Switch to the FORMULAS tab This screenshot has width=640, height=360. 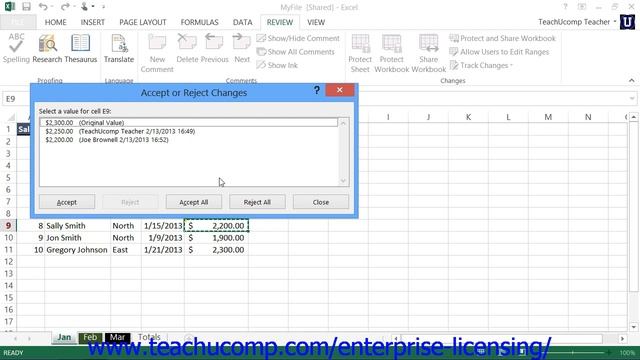tap(200, 22)
